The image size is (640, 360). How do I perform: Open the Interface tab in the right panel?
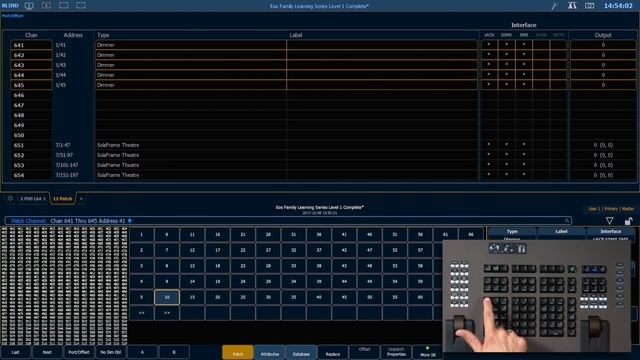pyautogui.click(x=611, y=231)
